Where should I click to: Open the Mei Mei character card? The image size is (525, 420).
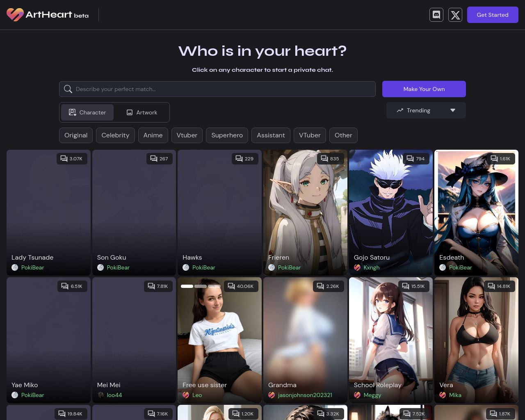tap(134, 340)
